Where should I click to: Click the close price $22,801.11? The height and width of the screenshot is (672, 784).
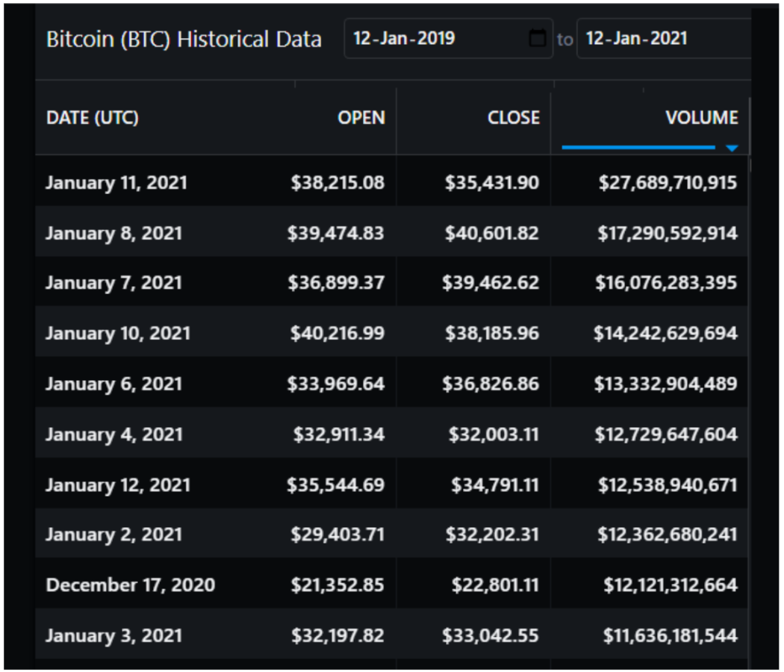(x=496, y=585)
